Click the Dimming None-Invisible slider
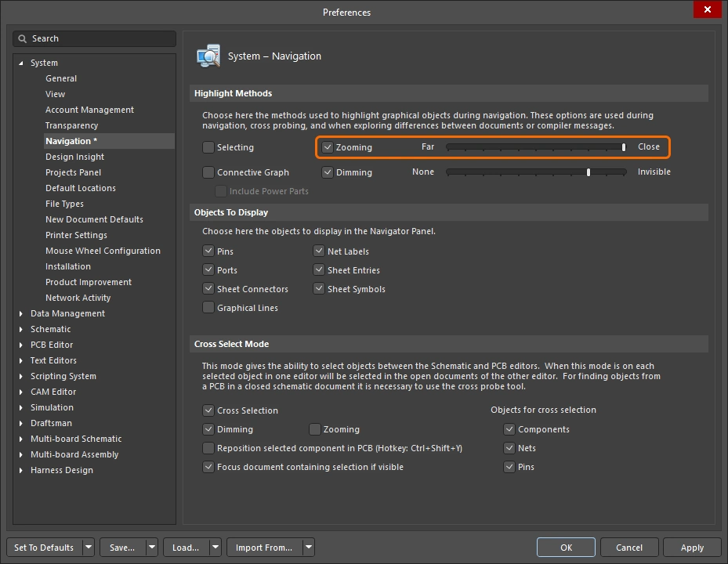Screen dimensions: 728x564 pos(536,172)
